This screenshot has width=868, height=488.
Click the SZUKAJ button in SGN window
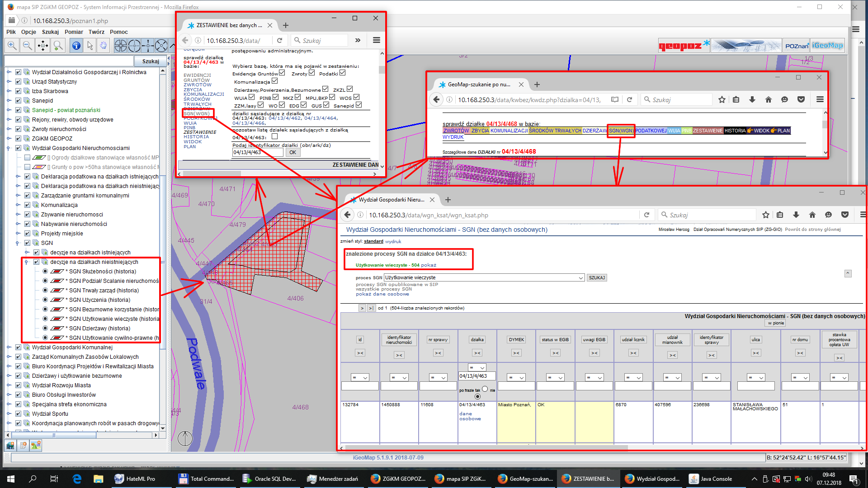[x=597, y=278]
